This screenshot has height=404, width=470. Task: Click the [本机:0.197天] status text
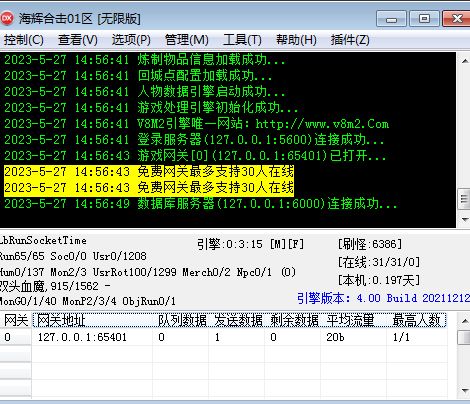coord(379,280)
